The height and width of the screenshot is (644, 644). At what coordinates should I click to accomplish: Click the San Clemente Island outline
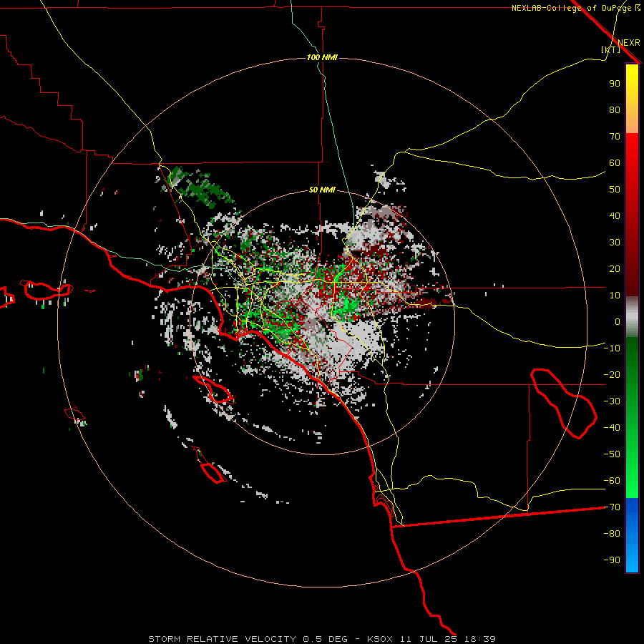tap(213, 472)
